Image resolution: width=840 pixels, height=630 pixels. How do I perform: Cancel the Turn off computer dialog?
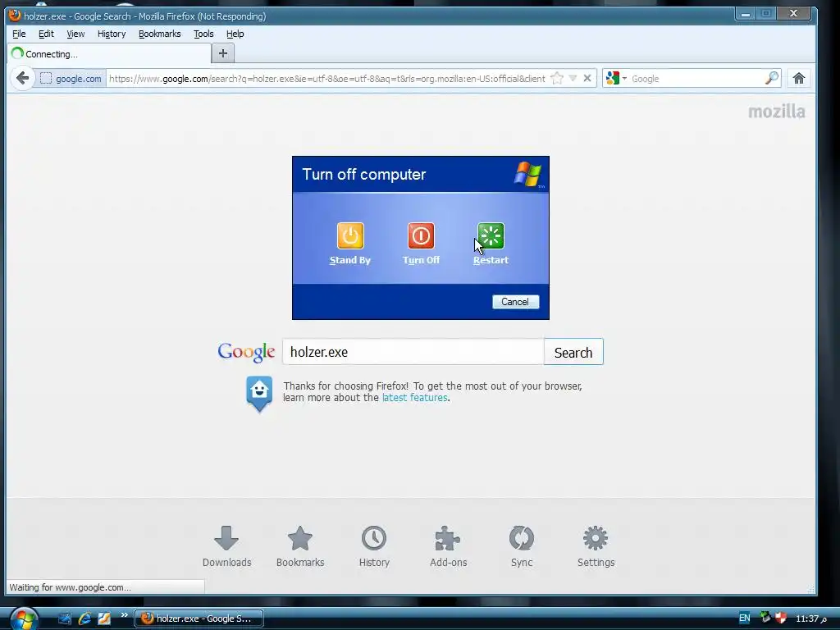[515, 302]
